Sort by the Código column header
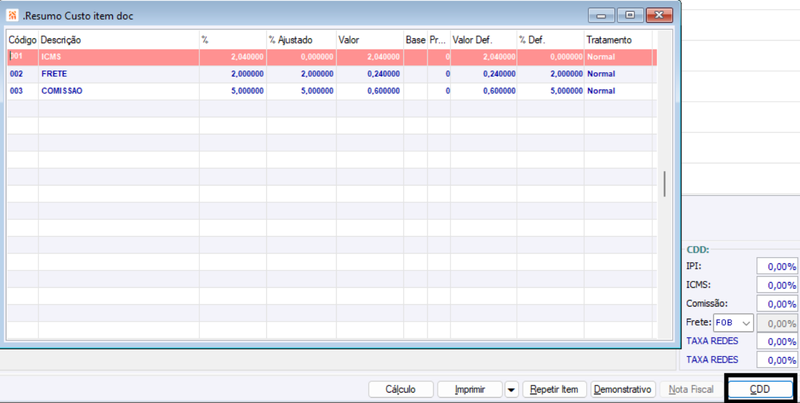This screenshot has height=403, width=800. click(22, 40)
